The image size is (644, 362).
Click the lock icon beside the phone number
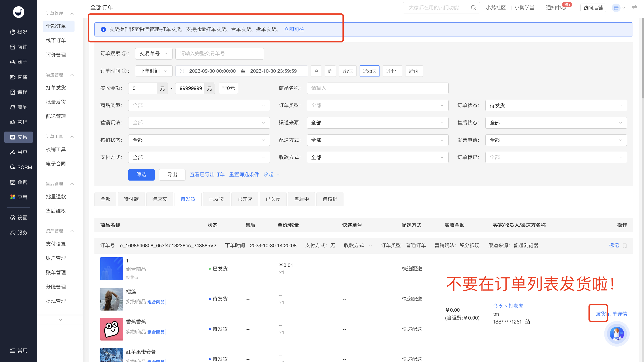click(527, 322)
